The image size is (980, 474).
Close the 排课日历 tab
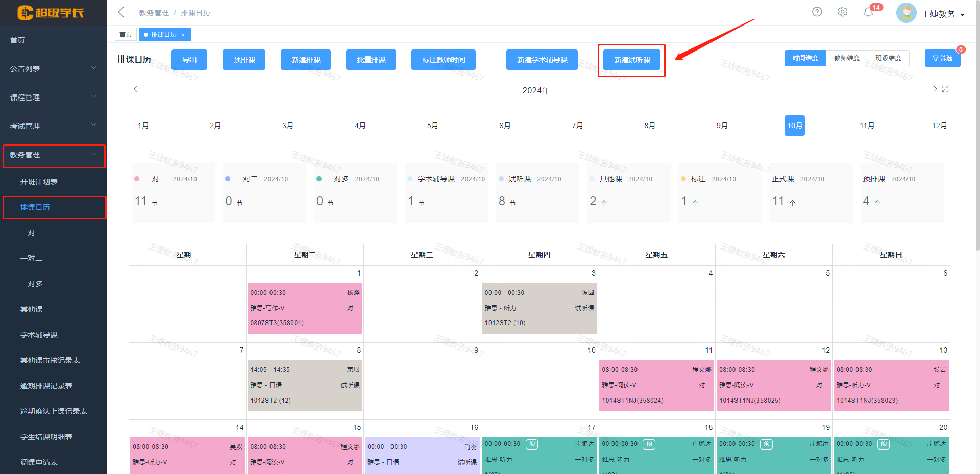183,35
